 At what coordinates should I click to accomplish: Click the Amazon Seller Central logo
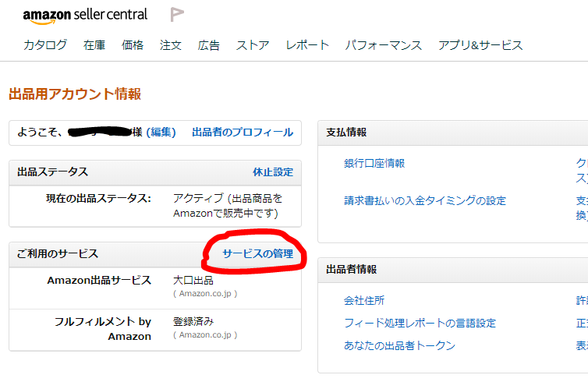[x=85, y=16]
